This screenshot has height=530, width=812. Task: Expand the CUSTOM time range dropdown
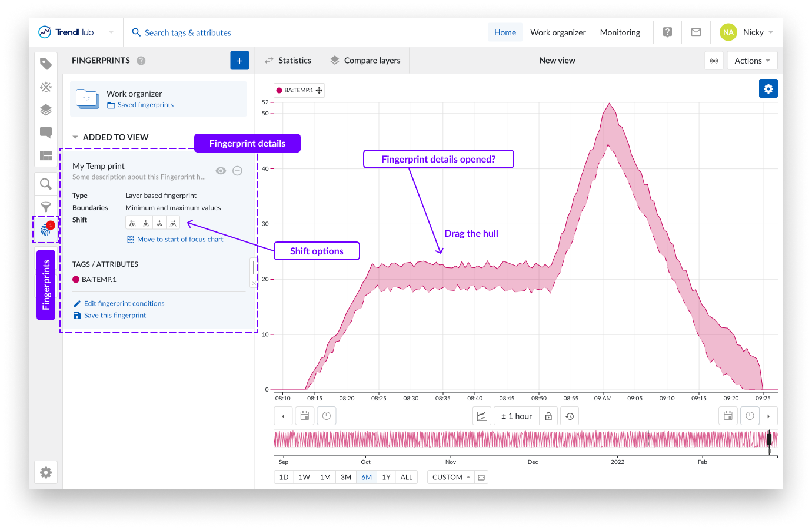click(x=451, y=477)
